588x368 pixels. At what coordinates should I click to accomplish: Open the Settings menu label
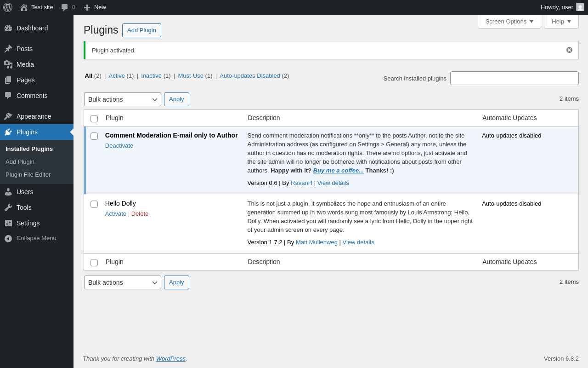tap(28, 223)
